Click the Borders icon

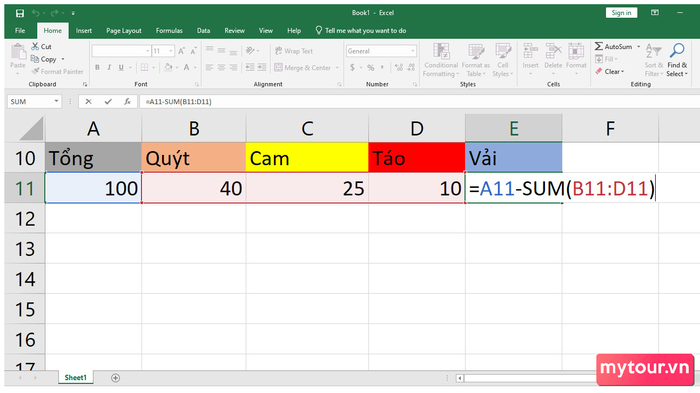144,67
